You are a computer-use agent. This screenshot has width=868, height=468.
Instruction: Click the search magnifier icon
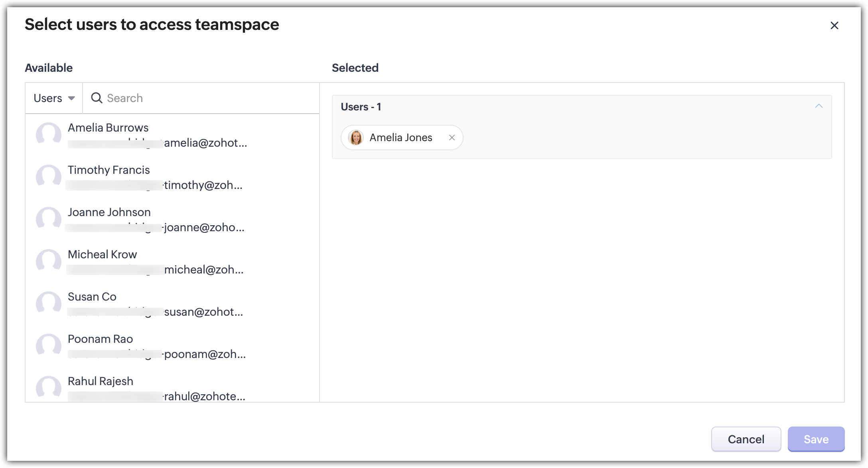(x=97, y=98)
